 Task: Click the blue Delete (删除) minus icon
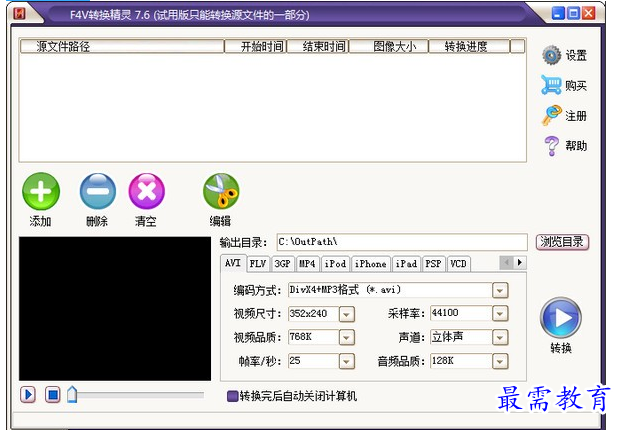[x=98, y=192]
